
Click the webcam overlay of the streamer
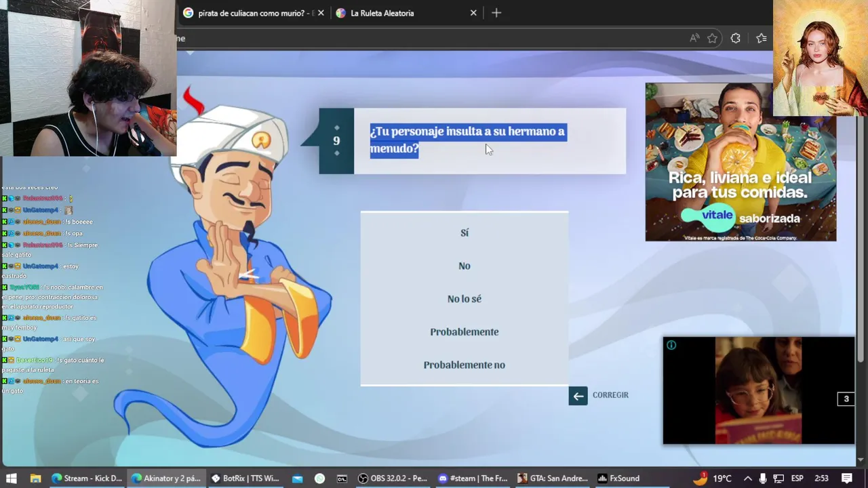click(x=88, y=78)
